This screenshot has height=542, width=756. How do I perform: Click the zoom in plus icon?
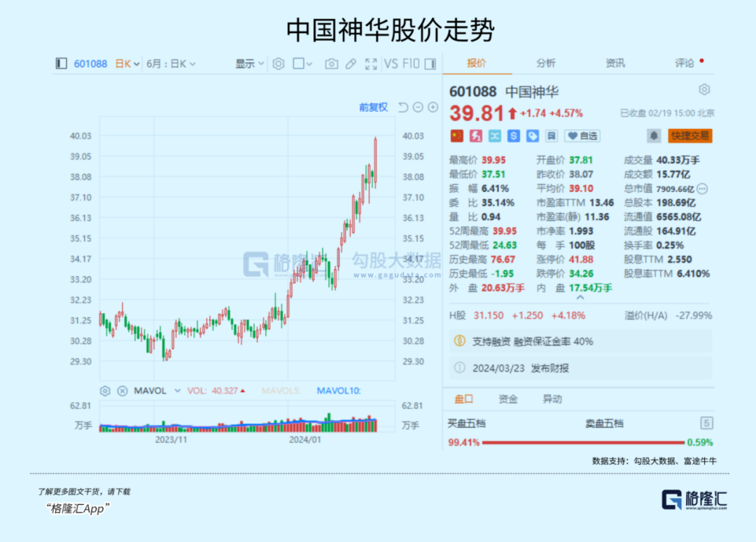coord(433,107)
